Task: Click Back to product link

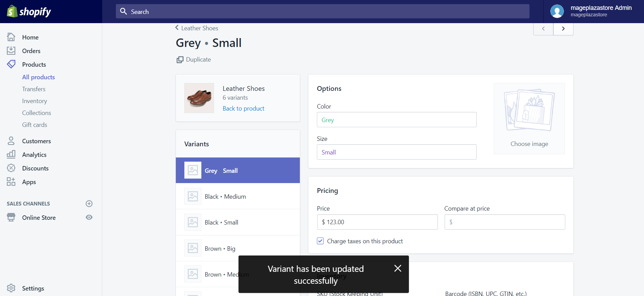Action: (x=244, y=109)
